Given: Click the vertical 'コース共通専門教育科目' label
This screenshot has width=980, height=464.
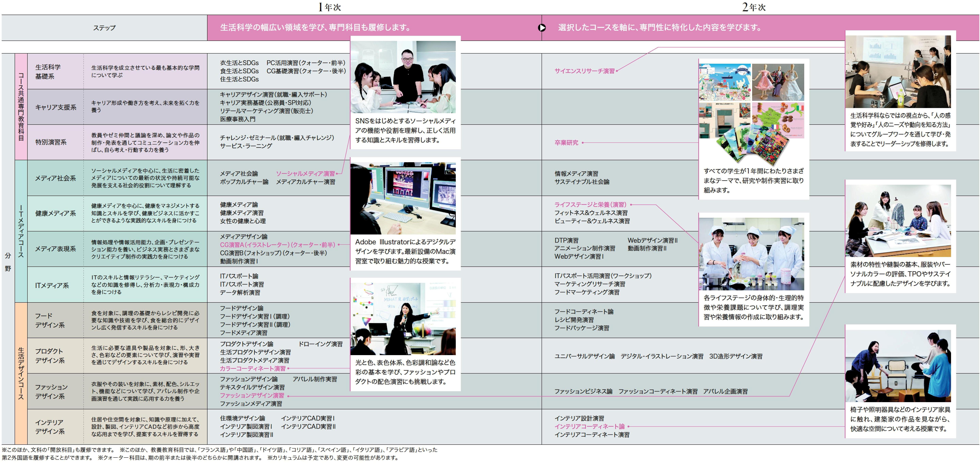Looking at the screenshot, I should click(21, 107).
